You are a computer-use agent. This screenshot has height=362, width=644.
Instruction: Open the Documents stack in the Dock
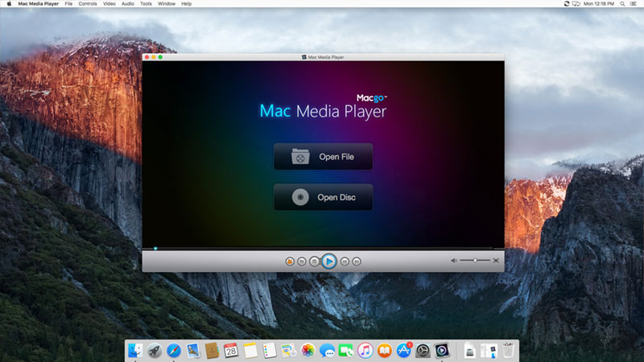point(469,351)
